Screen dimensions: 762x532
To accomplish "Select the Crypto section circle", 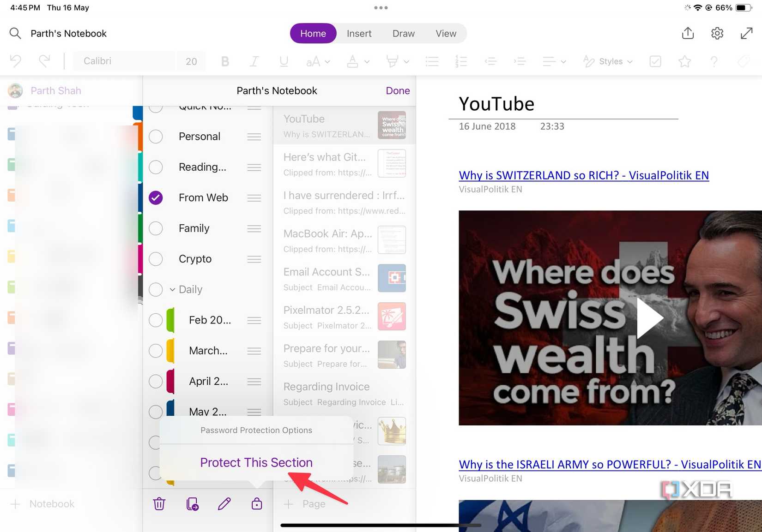I will (x=156, y=259).
